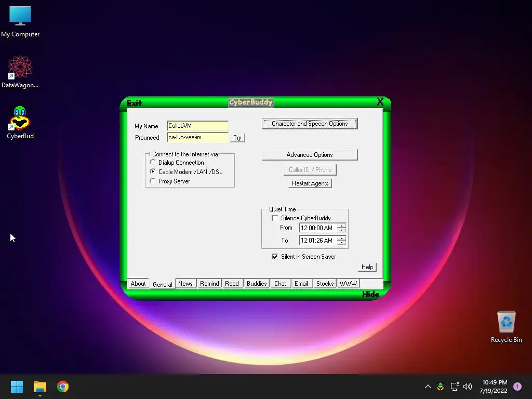The image size is (532, 399).
Task: Enable the Silence CyberBuddy checkbox
Action: [x=275, y=218]
